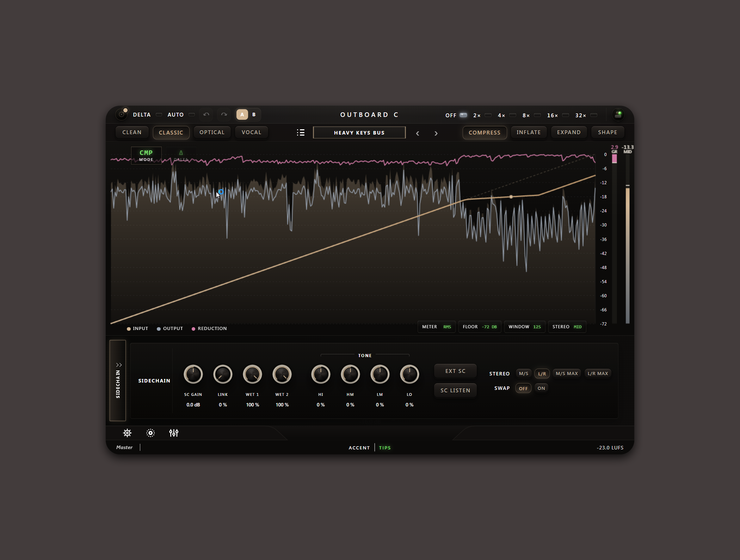740x560 pixels.
Task: Click the delta triangle mode icon
Action: pyautogui.click(x=181, y=155)
